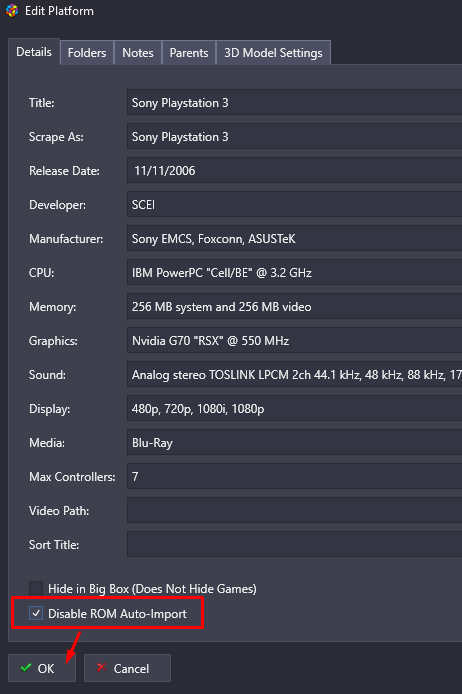Image resolution: width=462 pixels, height=694 pixels.
Task: Click the Release Date field
Action: click(295, 170)
